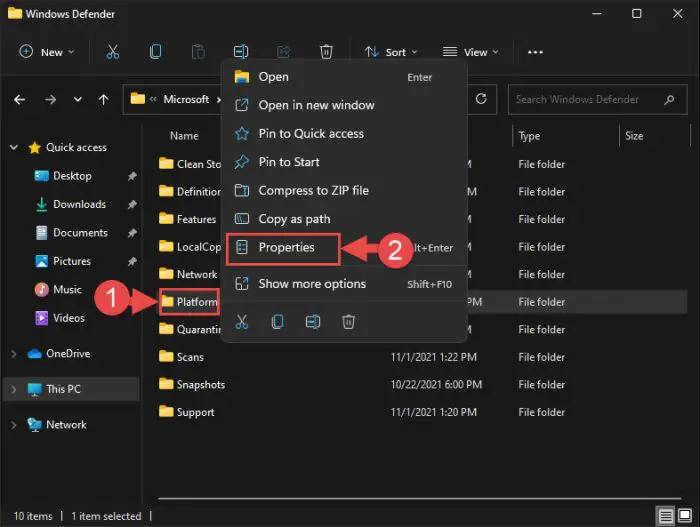Open Desktop in Quick access
The height and width of the screenshot is (527, 700).
[x=72, y=176]
